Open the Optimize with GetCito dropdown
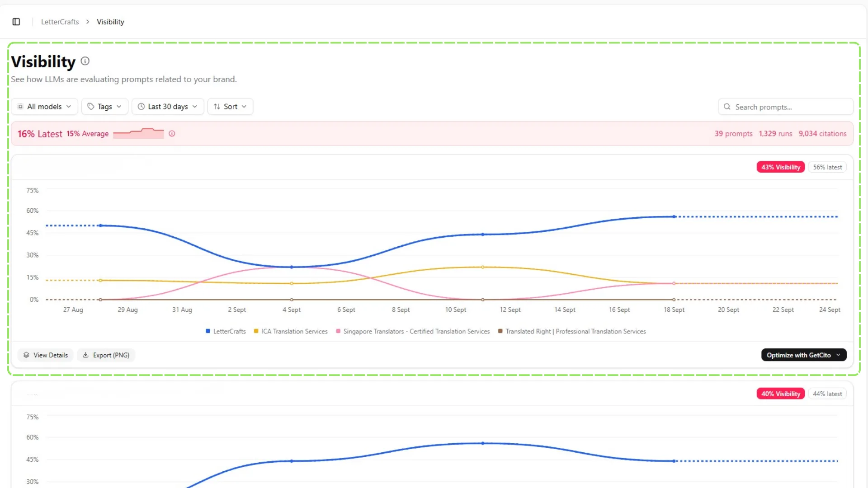The height and width of the screenshot is (488, 868). coord(804,355)
